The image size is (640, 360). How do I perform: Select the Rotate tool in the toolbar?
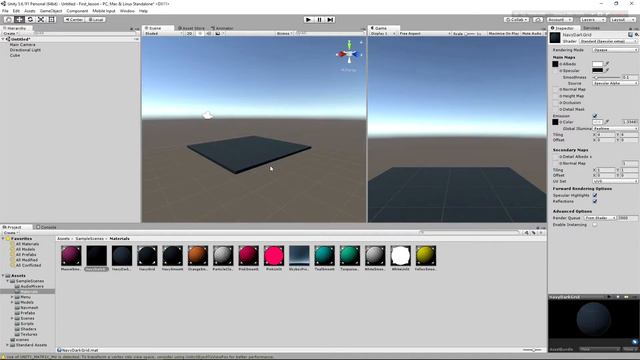pos(30,19)
